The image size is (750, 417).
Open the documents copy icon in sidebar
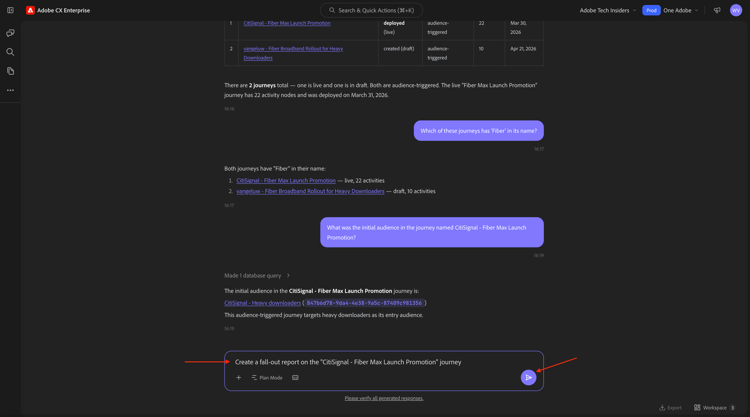(10, 71)
